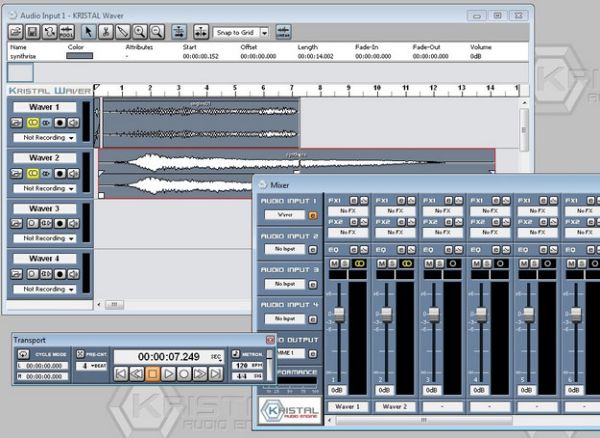Click marker 5 on the timeline ruler
600x438 pixels.
pyautogui.click(x=235, y=88)
